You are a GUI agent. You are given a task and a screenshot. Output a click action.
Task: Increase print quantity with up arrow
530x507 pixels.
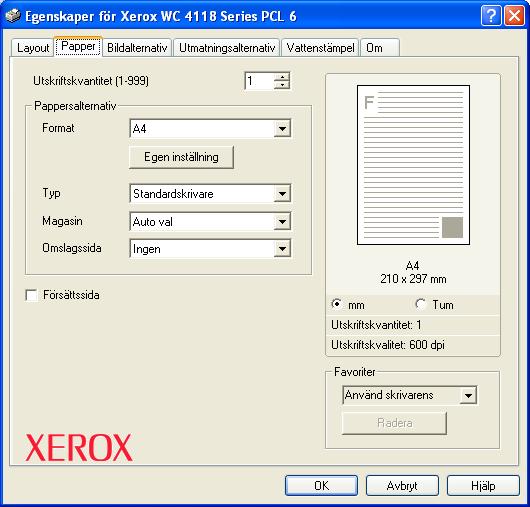point(282,77)
